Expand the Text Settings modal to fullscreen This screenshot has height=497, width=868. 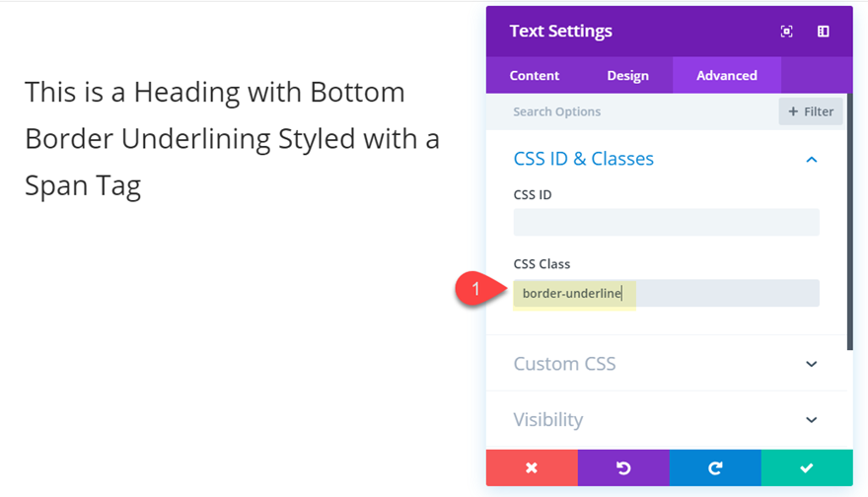pyautogui.click(x=786, y=32)
